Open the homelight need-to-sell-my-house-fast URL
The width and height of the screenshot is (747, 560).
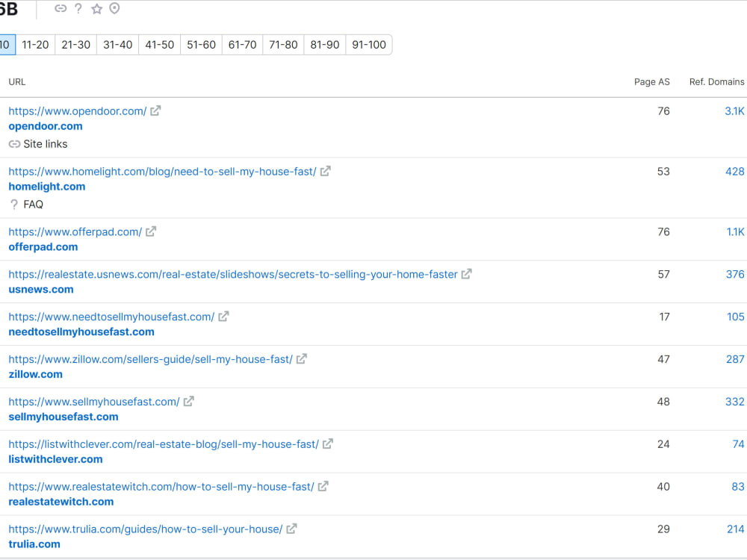click(x=162, y=172)
